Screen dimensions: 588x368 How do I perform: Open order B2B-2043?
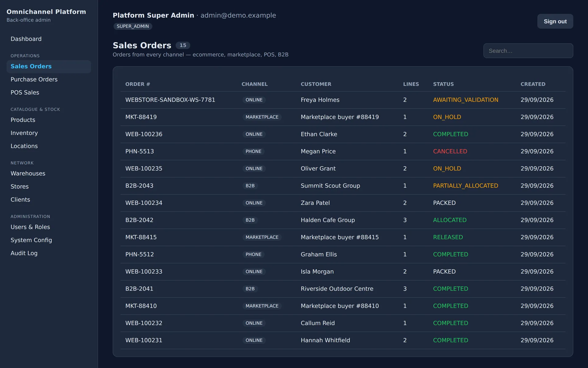139,186
